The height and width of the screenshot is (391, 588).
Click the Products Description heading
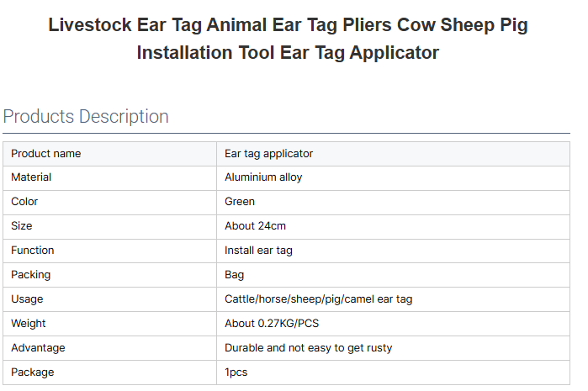[x=86, y=116]
